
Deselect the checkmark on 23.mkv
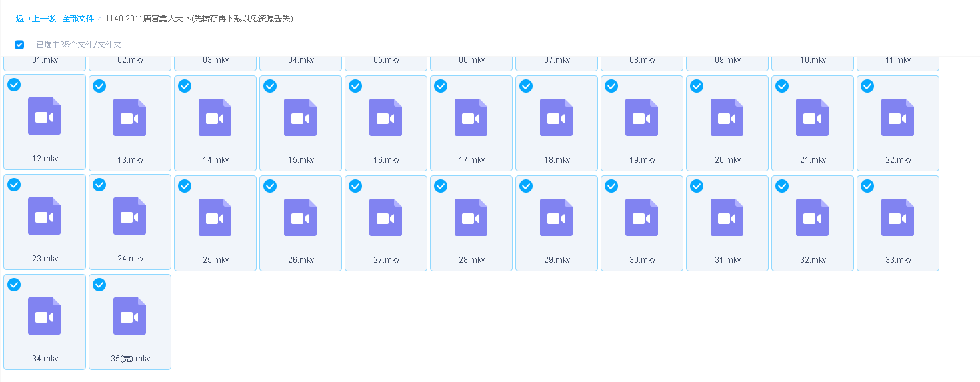coord(14,185)
